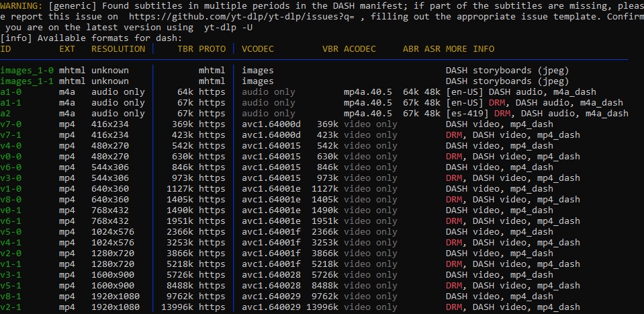This screenshot has height=314, width=644.
Task: Click the format ID v0-0
Action: point(11,157)
